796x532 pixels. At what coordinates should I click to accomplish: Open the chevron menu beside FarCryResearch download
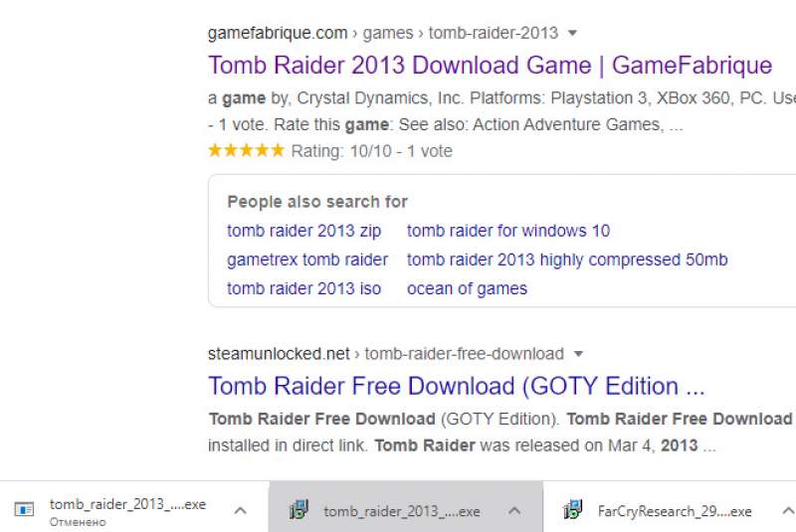click(788, 511)
